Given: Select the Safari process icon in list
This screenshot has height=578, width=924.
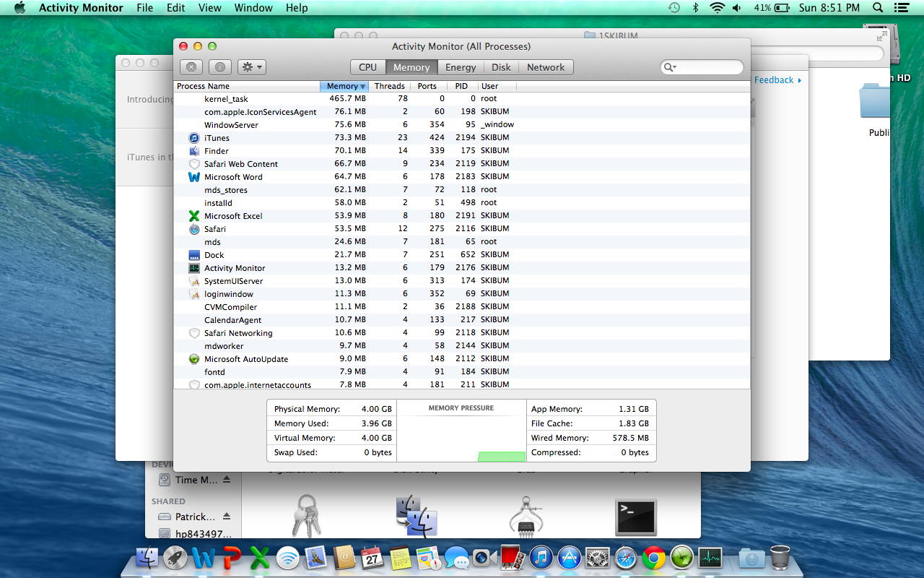Looking at the screenshot, I should pos(194,229).
